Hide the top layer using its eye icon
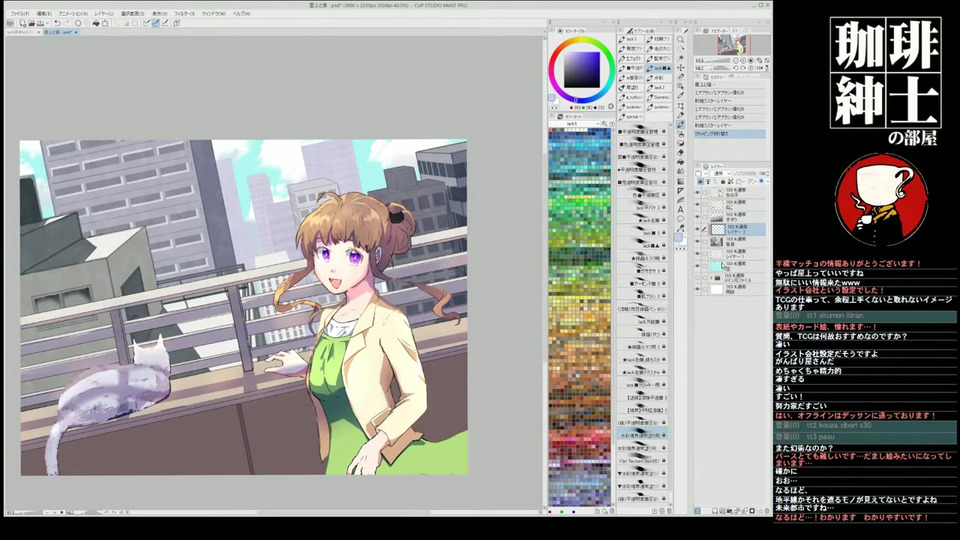The image size is (960, 540). click(x=698, y=190)
